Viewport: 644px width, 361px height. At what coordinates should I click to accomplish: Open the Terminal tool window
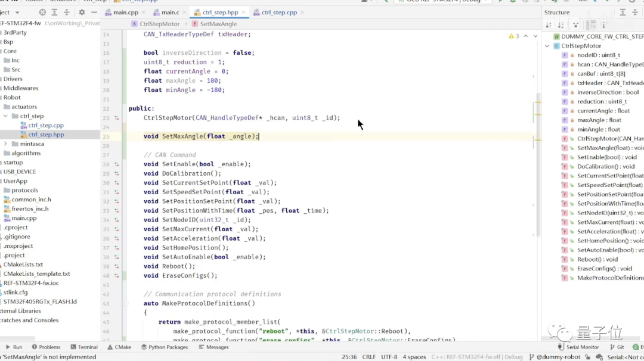pos(83,347)
